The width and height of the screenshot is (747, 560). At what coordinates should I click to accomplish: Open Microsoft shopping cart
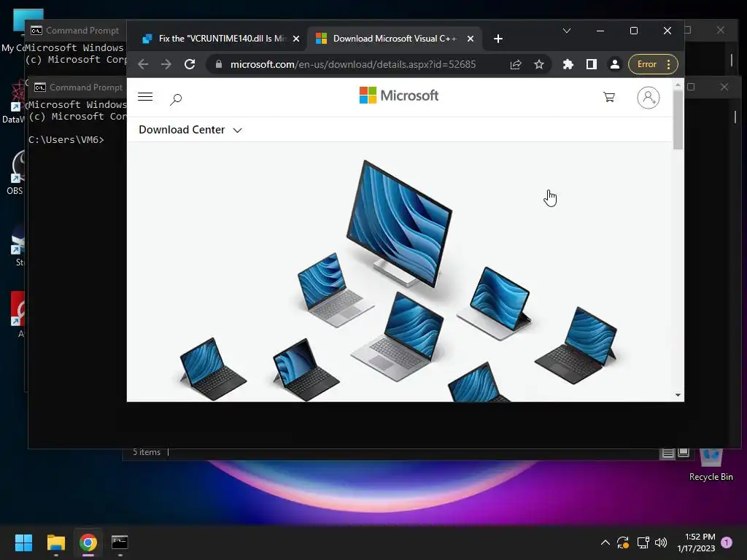point(609,97)
